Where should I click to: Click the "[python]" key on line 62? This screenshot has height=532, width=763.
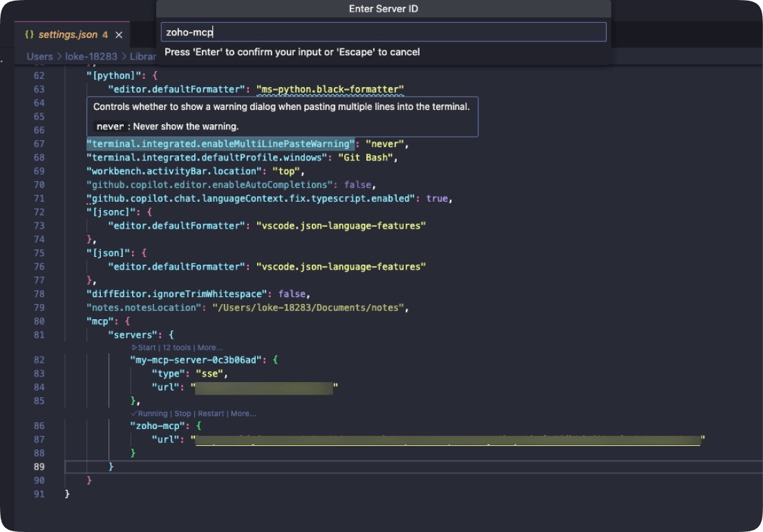113,76
